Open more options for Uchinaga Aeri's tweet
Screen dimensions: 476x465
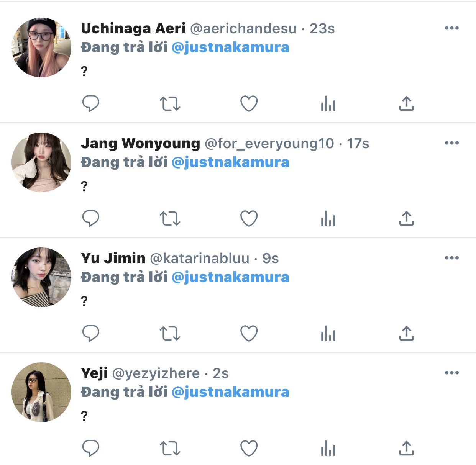coord(452,28)
